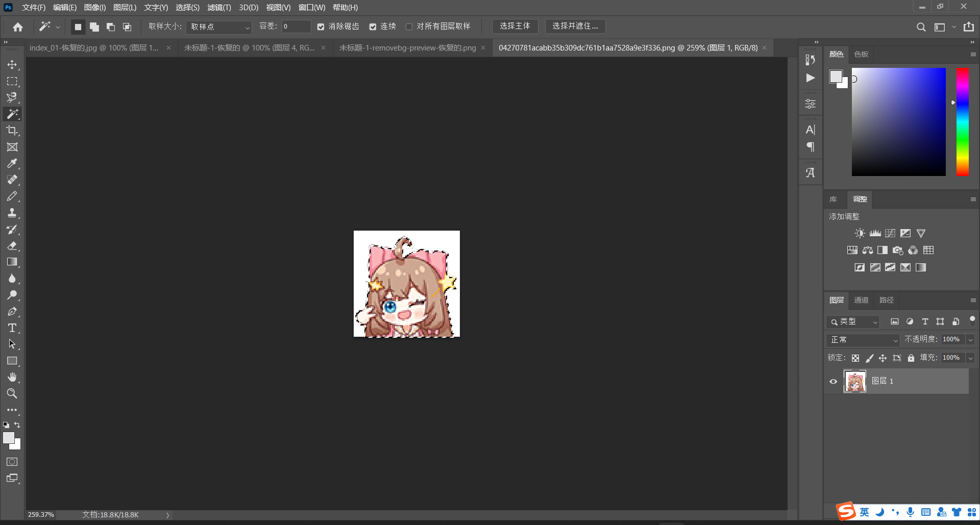The height and width of the screenshot is (525, 980).
Task: Click the Home icon in options bar
Action: coord(18,27)
